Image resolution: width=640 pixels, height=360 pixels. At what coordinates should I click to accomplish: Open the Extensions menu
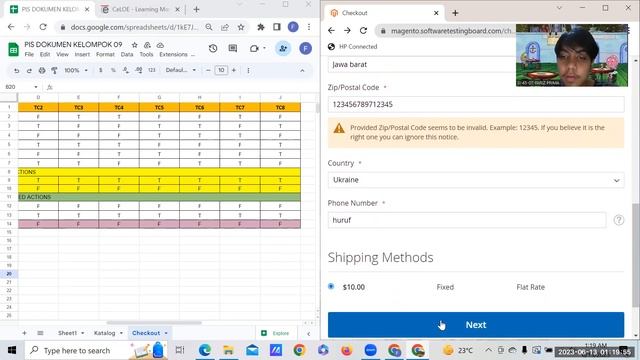pos(173,54)
